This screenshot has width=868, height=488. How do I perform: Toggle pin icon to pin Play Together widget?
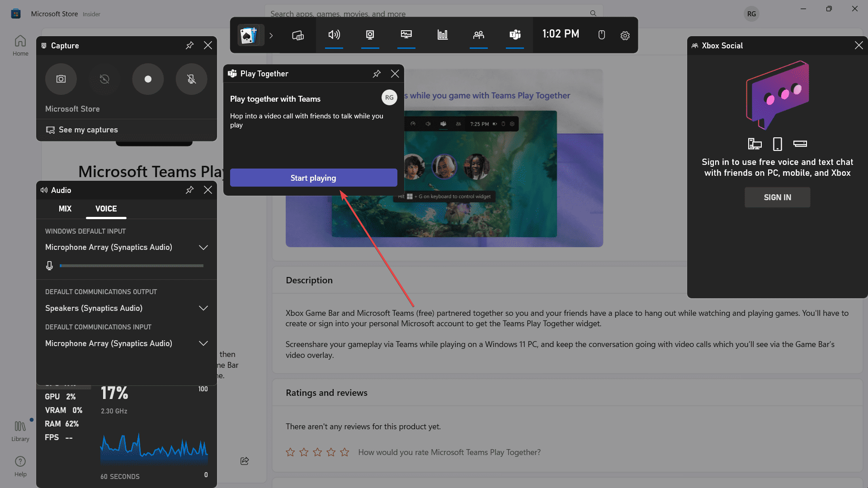click(377, 73)
